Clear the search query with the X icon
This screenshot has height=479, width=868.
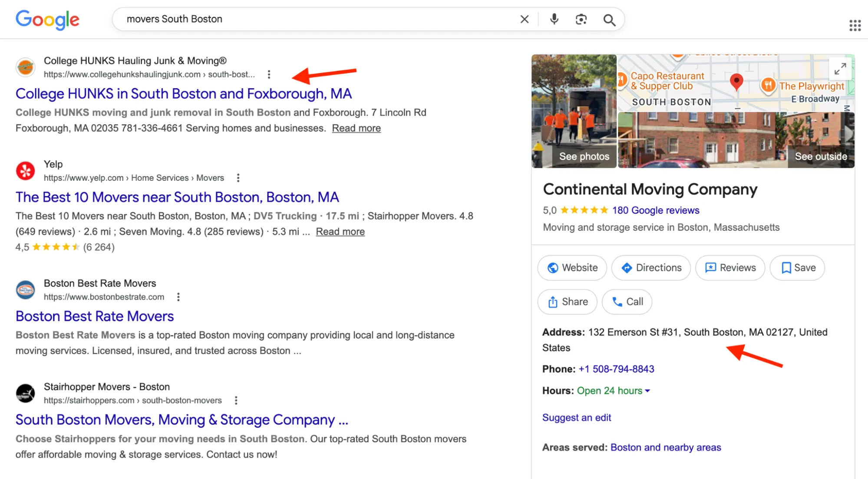525,19
